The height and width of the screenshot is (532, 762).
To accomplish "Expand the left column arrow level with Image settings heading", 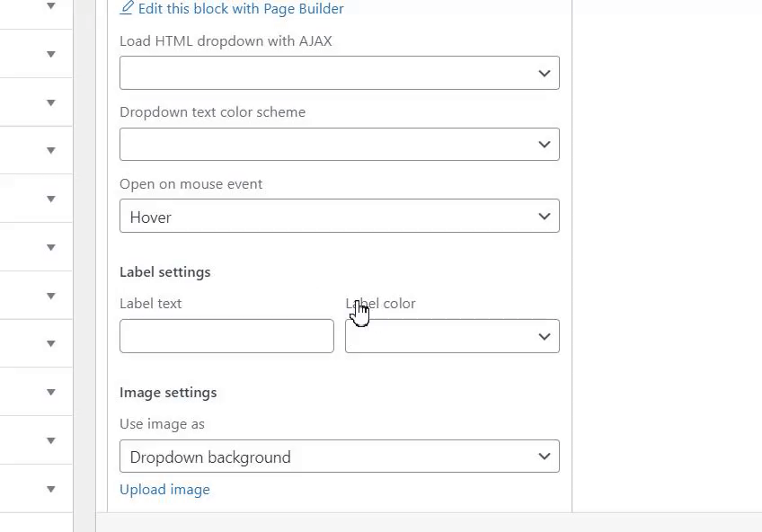I will coord(51,392).
